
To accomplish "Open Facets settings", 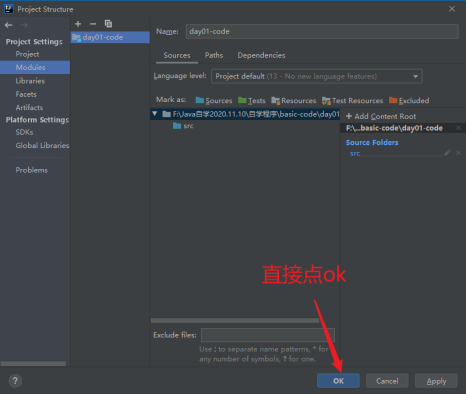I will 26,94.
